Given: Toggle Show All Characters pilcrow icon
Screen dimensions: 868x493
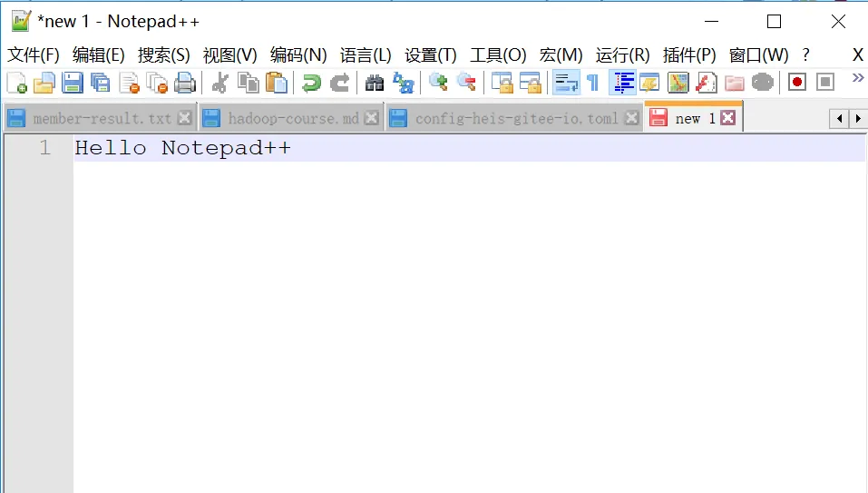Looking at the screenshot, I should (593, 84).
